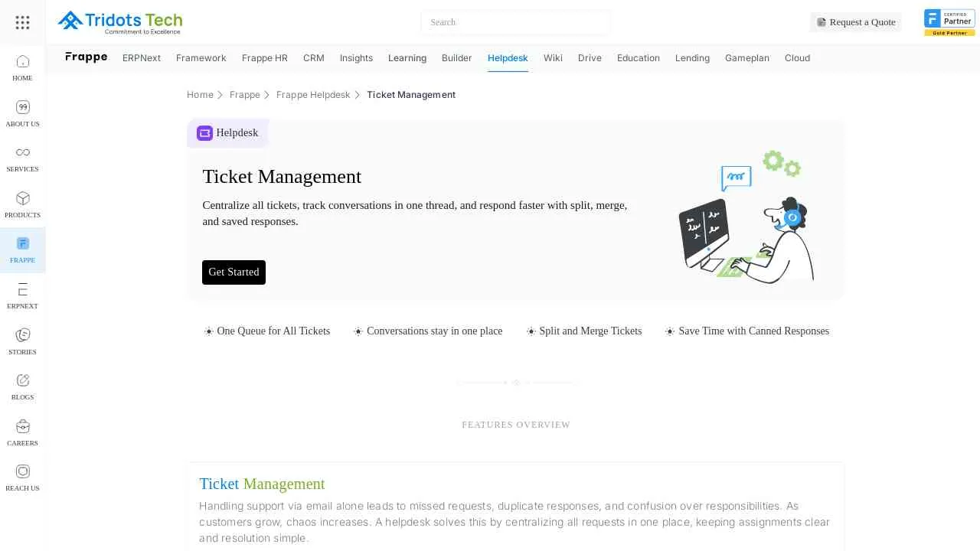Click the Get Started button
The width and height of the screenshot is (980, 551).
pyautogui.click(x=234, y=272)
